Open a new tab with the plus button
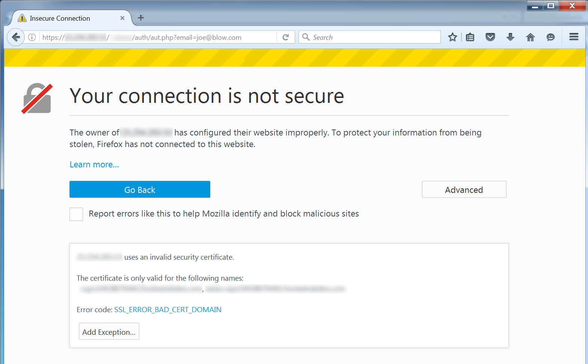The image size is (588, 364). [x=141, y=18]
